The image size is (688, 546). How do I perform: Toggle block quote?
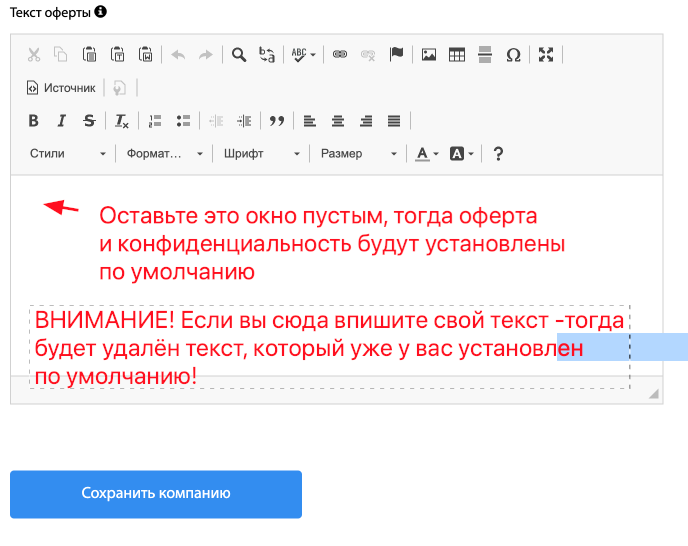pyautogui.click(x=277, y=121)
